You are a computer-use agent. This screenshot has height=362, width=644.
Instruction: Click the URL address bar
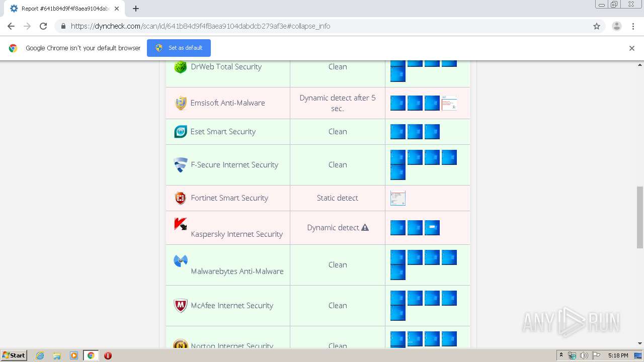(x=322, y=26)
